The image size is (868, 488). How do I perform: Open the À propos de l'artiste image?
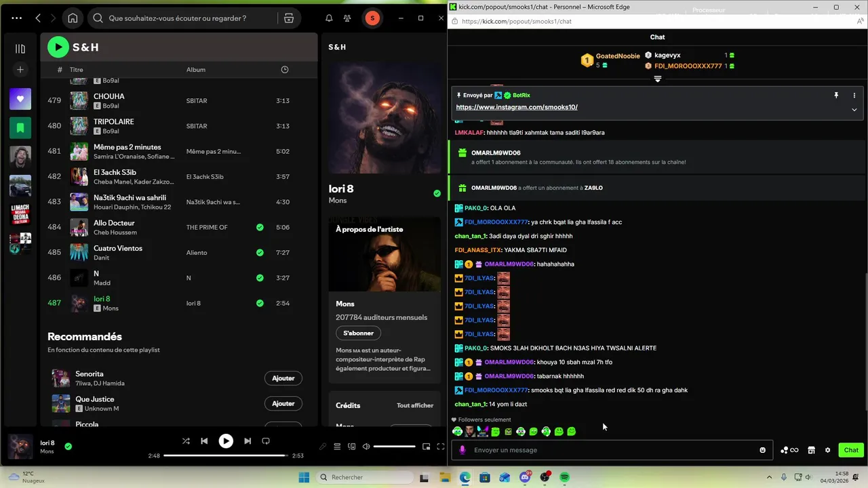[384, 254]
